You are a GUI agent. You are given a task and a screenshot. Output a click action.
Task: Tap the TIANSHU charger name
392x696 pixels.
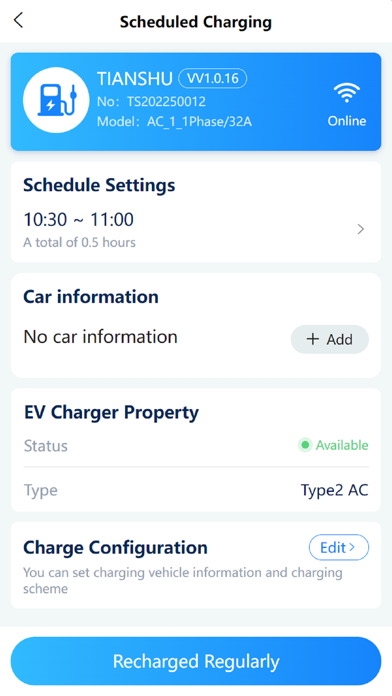(135, 79)
